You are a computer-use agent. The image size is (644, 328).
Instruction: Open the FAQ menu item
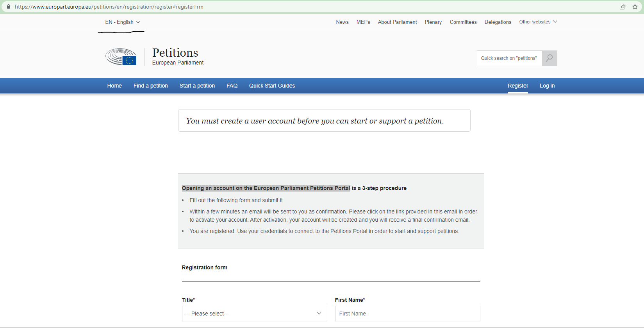(232, 86)
